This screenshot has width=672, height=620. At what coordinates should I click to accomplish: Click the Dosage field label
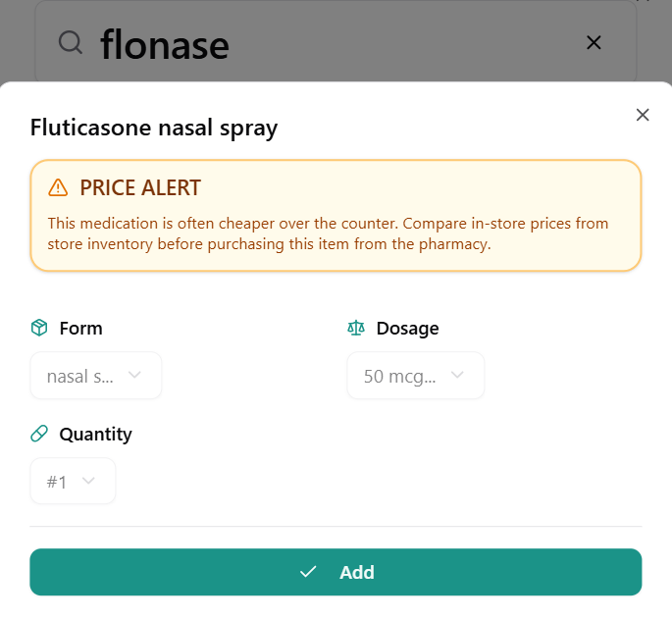click(x=407, y=328)
